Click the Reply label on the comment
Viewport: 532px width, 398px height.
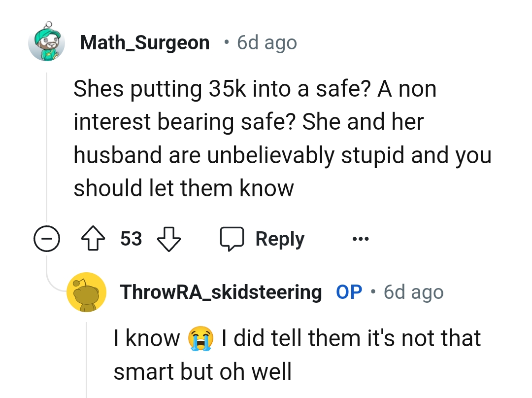[279, 238]
